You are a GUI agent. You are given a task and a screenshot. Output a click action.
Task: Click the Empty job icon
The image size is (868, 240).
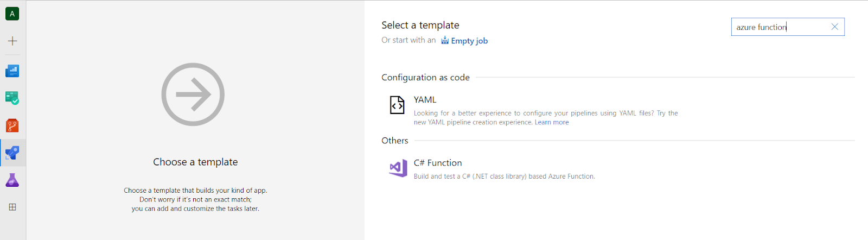point(445,40)
